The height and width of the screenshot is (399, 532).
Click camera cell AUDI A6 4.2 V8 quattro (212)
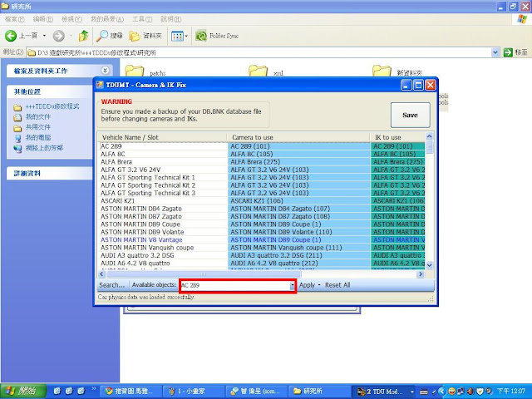299,264
